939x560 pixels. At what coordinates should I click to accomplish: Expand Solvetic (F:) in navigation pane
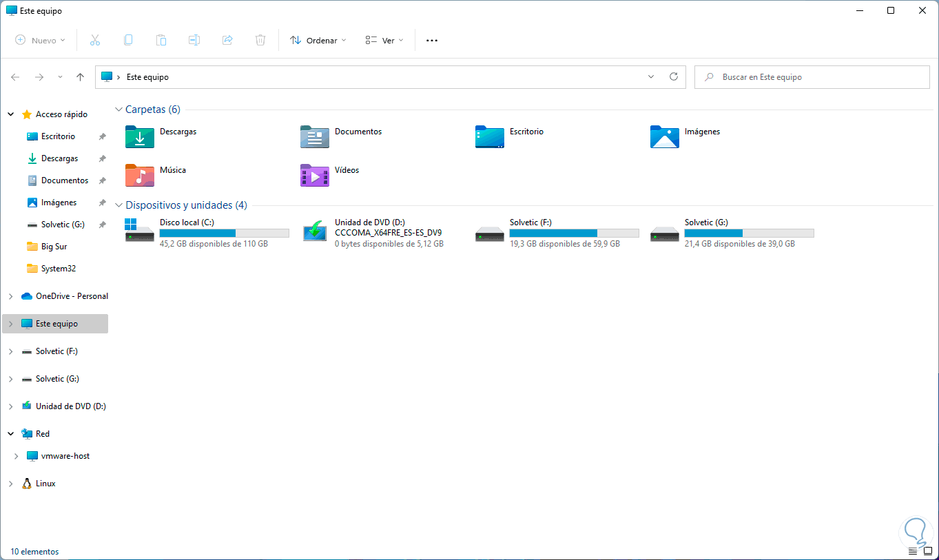click(x=10, y=351)
